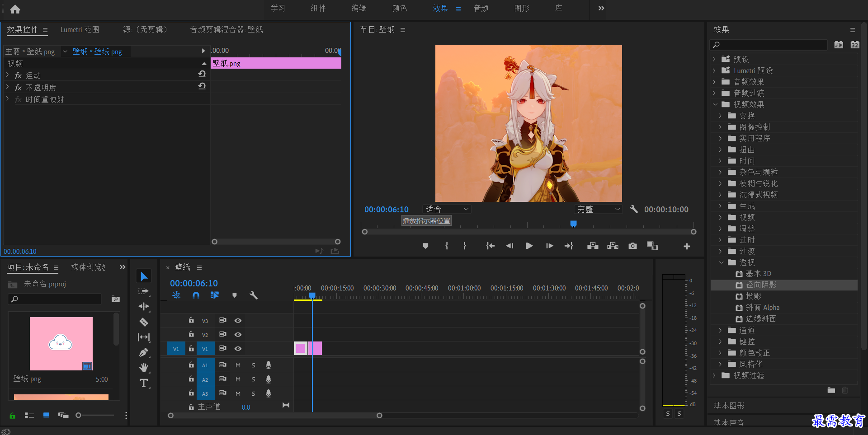Open the 完整 playback resolution dropdown
Viewport: 868px width, 435px height.
(598, 209)
